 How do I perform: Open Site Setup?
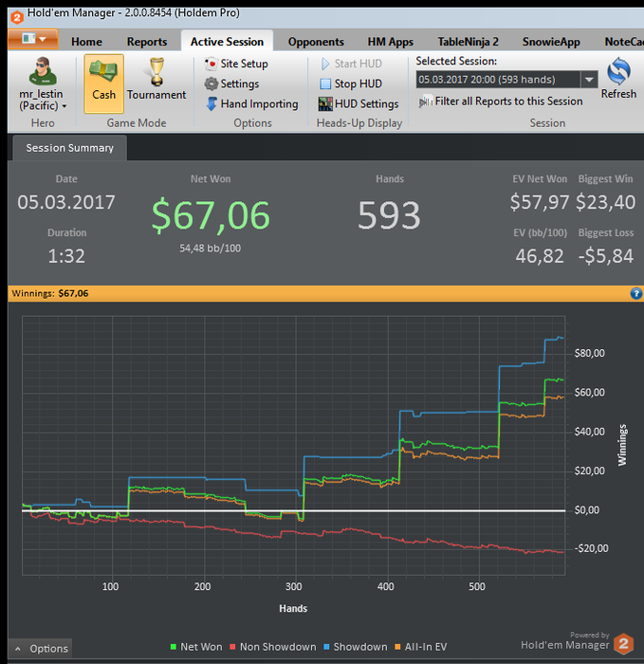236,64
